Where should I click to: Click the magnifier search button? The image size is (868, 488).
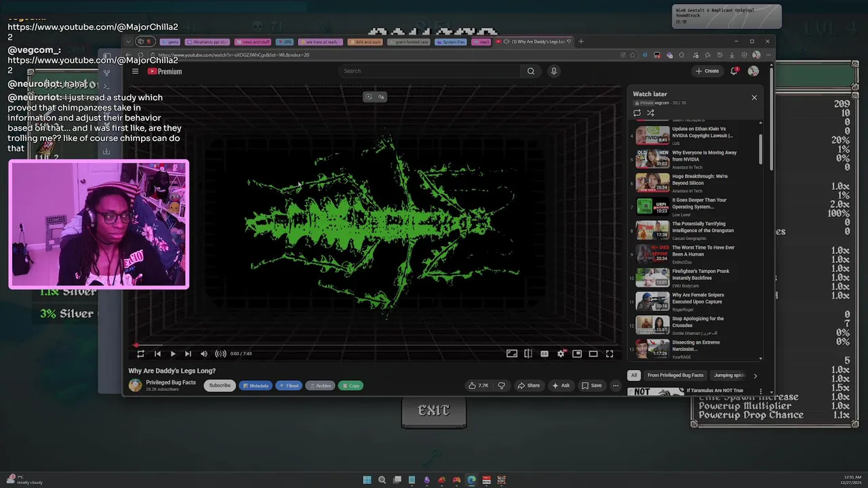531,71
